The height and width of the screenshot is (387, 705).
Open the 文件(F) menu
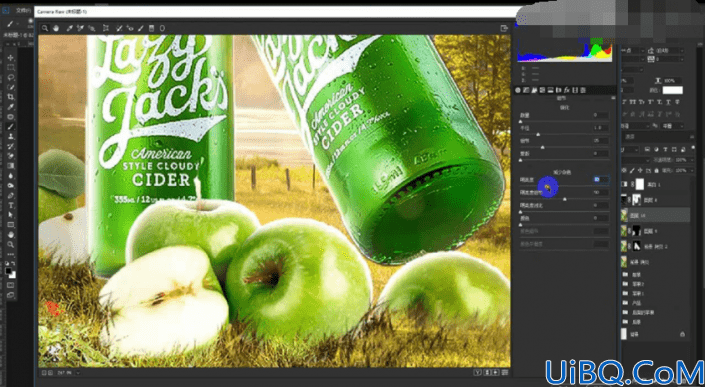[22, 10]
